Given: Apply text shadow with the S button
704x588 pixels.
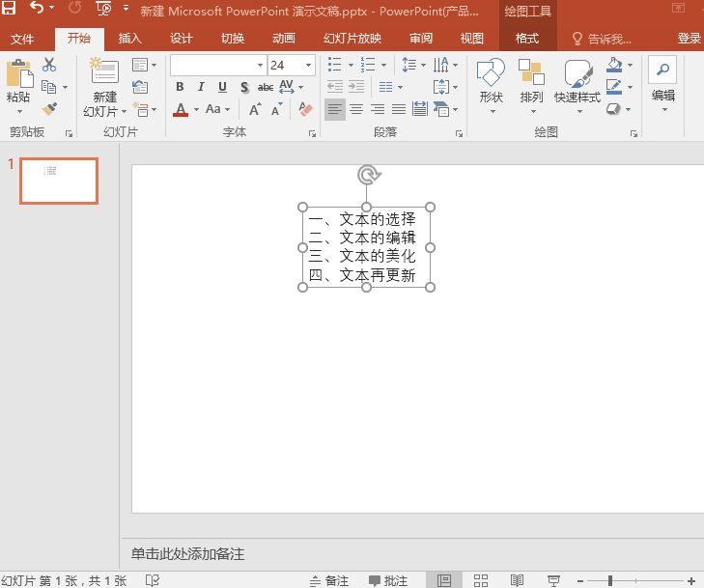Looking at the screenshot, I should (244, 87).
